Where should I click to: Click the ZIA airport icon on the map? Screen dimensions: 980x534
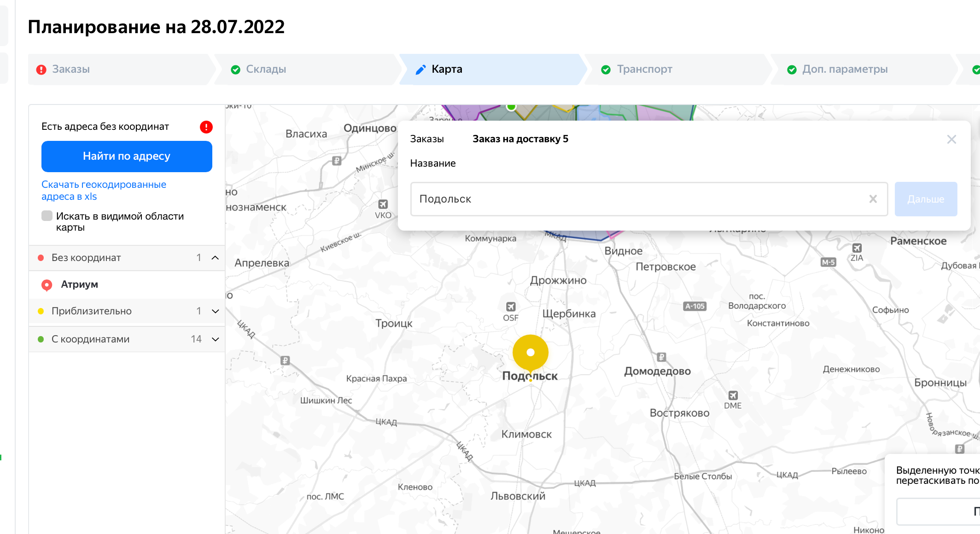coord(857,248)
